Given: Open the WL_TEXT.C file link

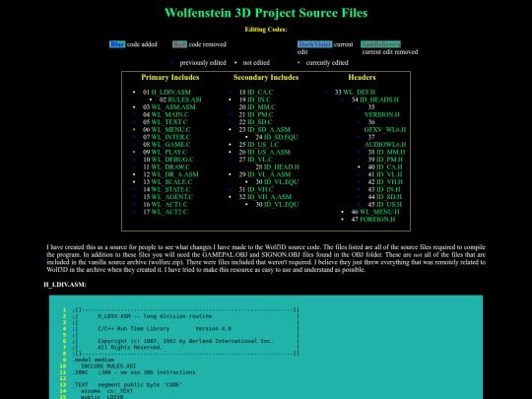Looking at the screenshot, I should coord(169,122).
